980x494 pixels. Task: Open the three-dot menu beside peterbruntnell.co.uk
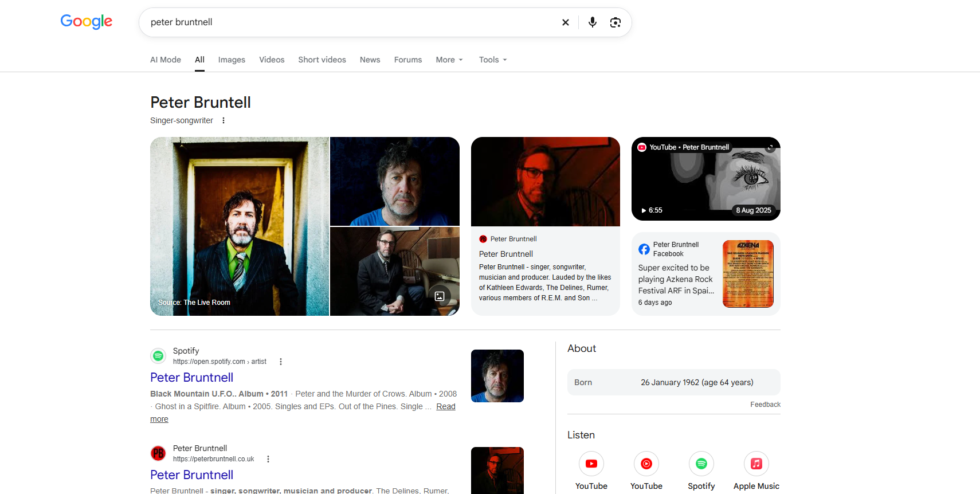(268, 459)
